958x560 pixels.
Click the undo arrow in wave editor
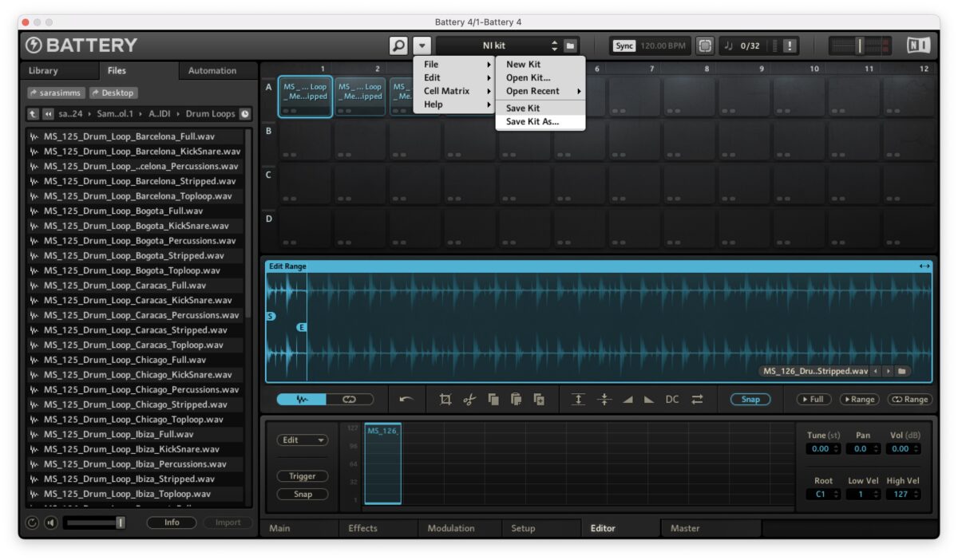(406, 400)
